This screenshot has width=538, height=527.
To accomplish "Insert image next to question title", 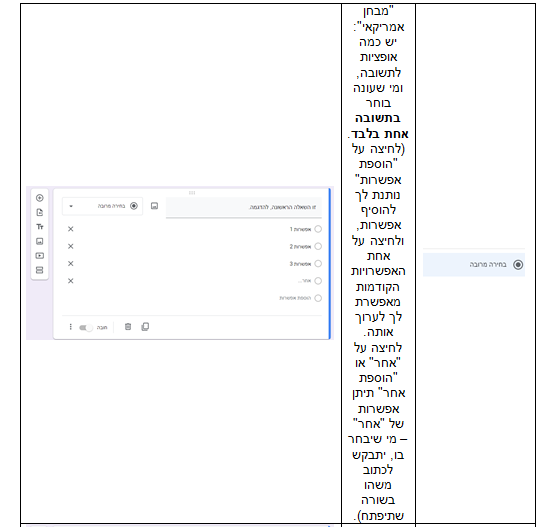I will tap(154, 206).
